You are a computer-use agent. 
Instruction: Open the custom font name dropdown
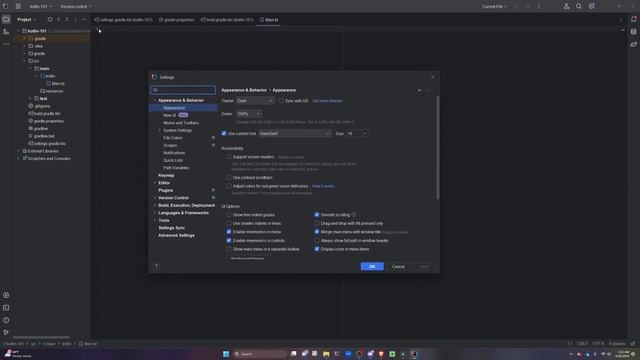tap(295, 133)
